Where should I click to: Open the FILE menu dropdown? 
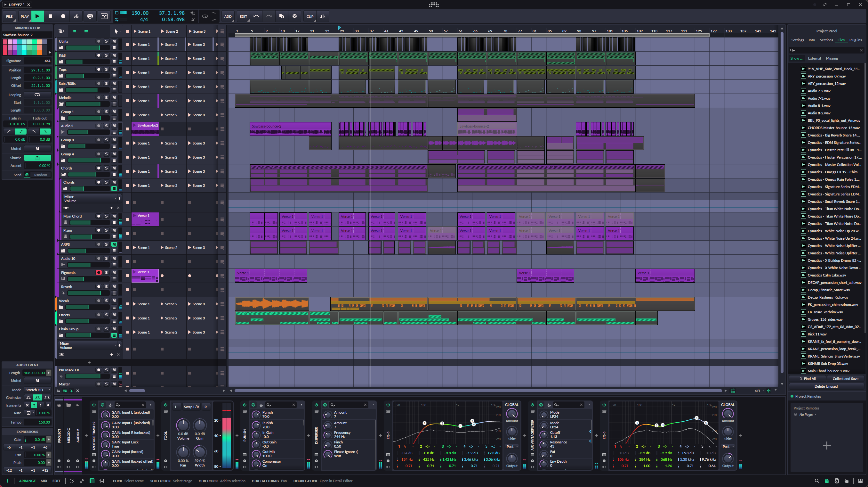9,16
